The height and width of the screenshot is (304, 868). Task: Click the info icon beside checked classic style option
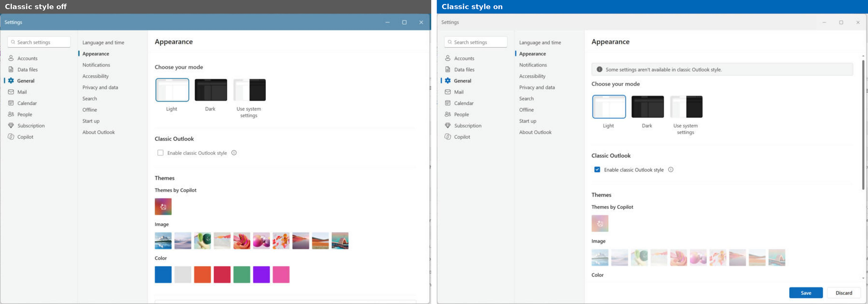(x=670, y=169)
